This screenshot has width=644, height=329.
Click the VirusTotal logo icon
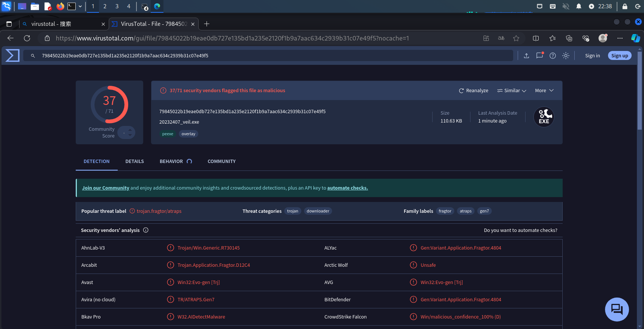[12, 55]
